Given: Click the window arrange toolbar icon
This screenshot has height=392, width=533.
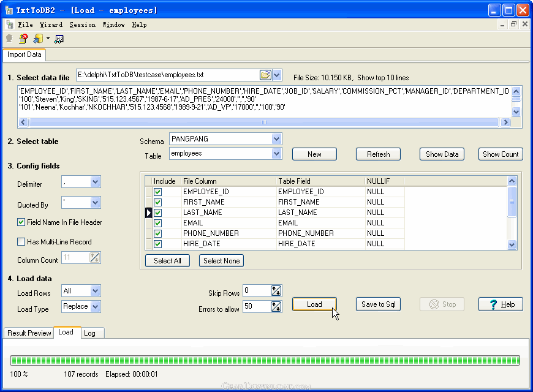Looking at the screenshot, I should [x=59, y=39].
